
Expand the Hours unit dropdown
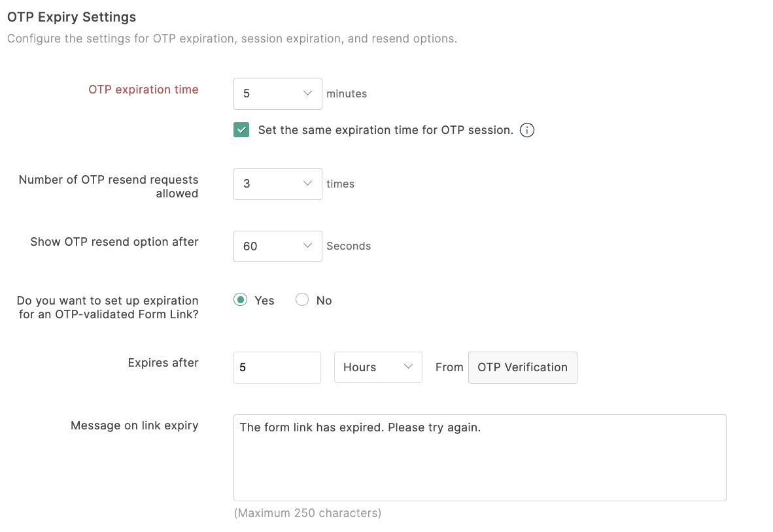(377, 367)
